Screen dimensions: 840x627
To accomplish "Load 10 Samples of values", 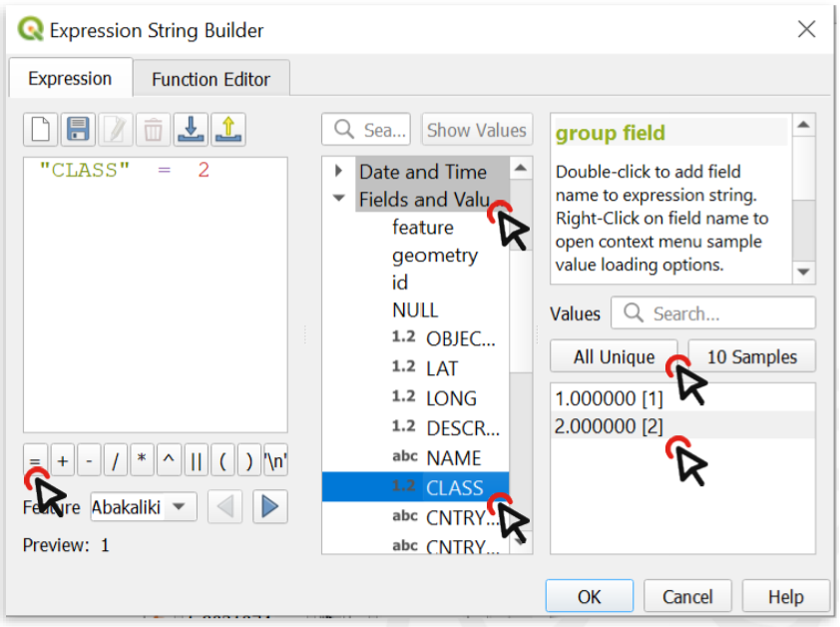I will click(x=751, y=356).
